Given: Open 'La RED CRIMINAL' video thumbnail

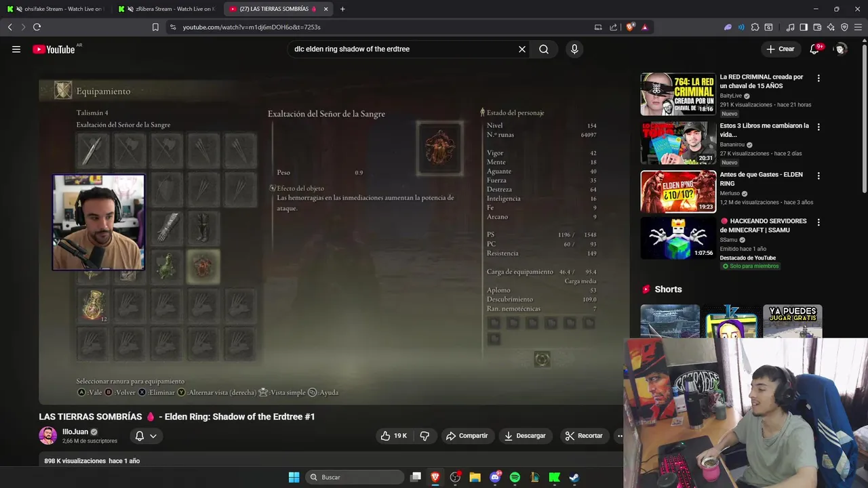Looking at the screenshot, I should click(x=678, y=94).
